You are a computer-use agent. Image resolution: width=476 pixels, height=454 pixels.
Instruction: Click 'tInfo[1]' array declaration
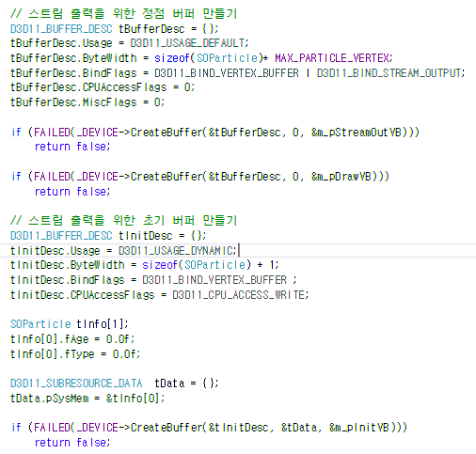pyautogui.click(x=101, y=324)
